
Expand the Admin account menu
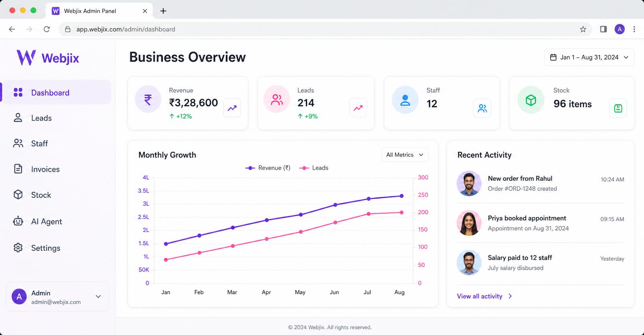[x=58, y=297]
